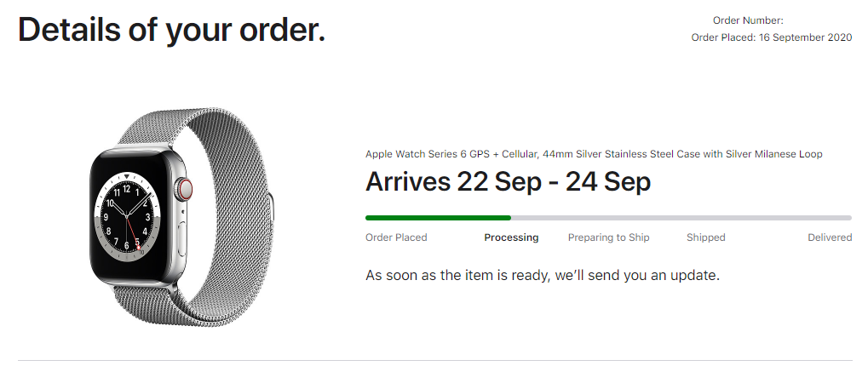Select the "Delivered" status step

click(829, 237)
